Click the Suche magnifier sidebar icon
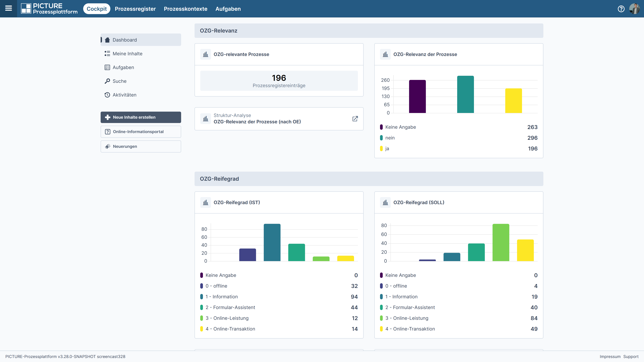 click(107, 81)
